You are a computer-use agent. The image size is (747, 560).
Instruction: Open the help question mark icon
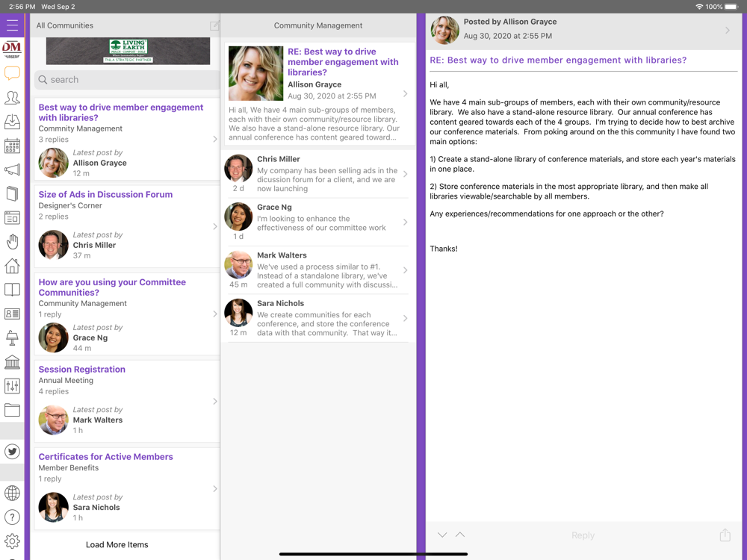[12, 517]
